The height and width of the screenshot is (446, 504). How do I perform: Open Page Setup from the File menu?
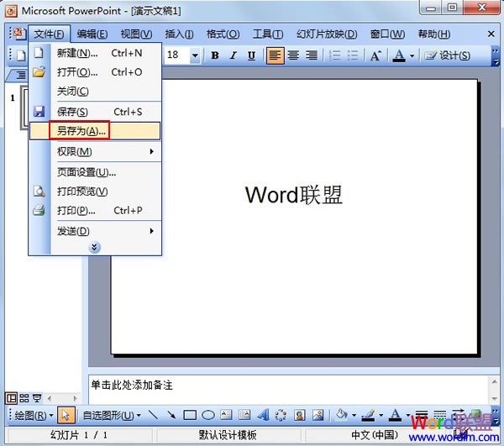(x=95, y=172)
